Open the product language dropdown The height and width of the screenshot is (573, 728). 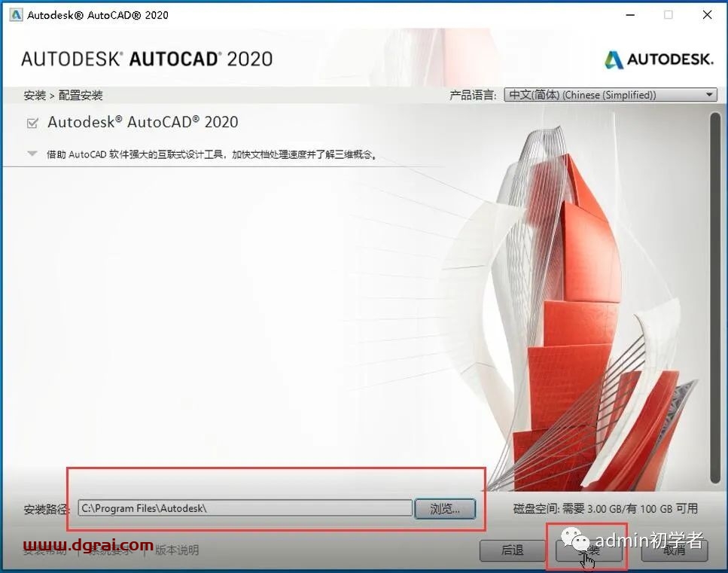[x=611, y=95]
